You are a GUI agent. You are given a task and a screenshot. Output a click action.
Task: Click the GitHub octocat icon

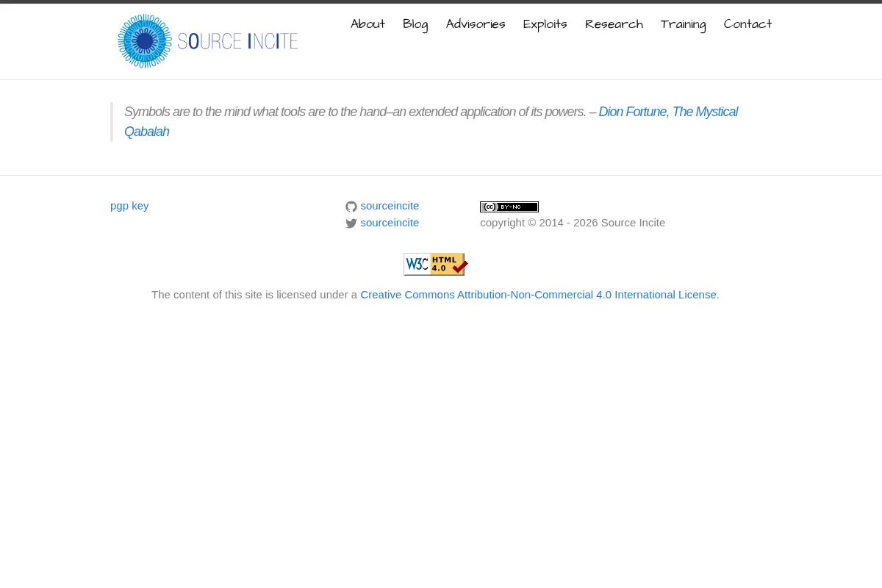coord(351,207)
